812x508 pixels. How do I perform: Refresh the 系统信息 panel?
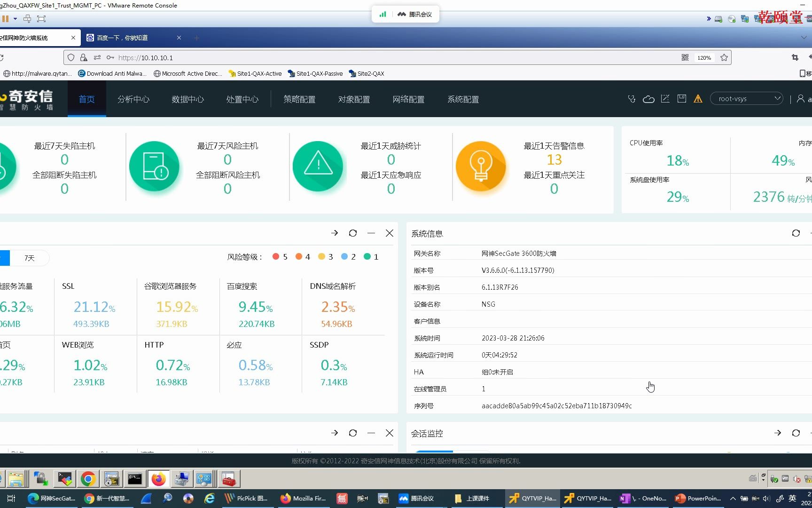click(x=796, y=233)
